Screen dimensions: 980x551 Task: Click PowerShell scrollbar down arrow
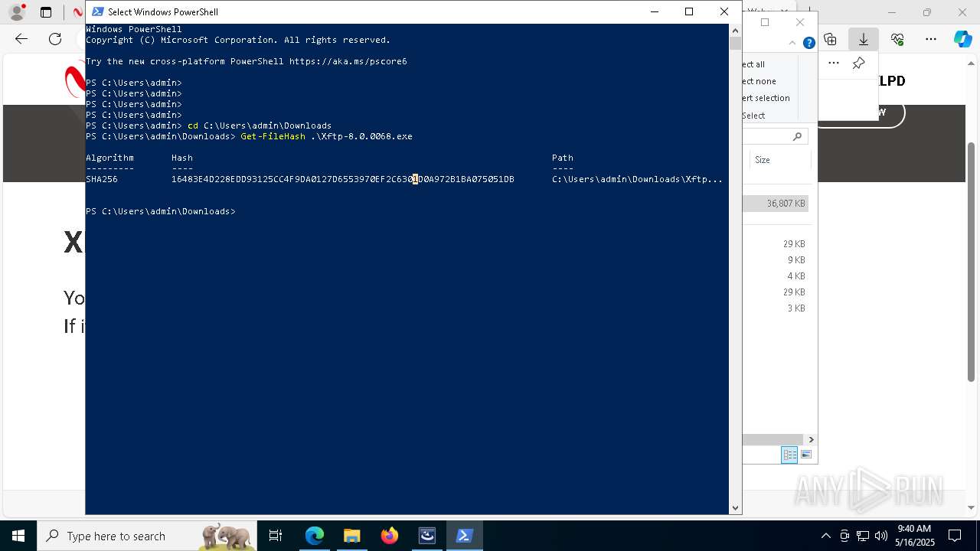(735, 508)
